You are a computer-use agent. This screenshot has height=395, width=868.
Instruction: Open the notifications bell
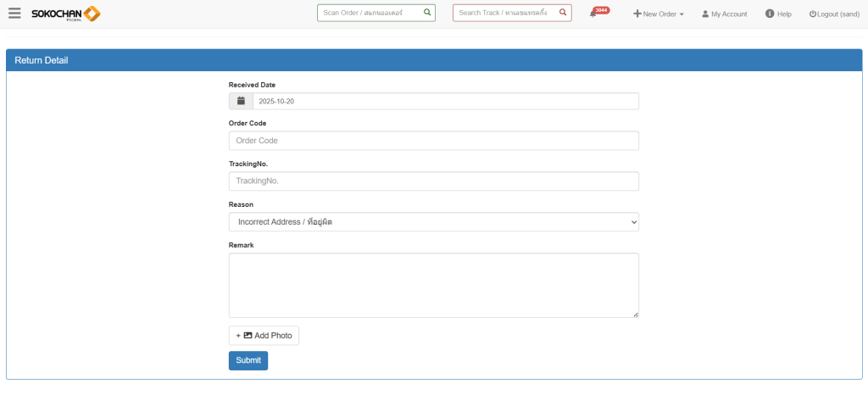tap(593, 14)
